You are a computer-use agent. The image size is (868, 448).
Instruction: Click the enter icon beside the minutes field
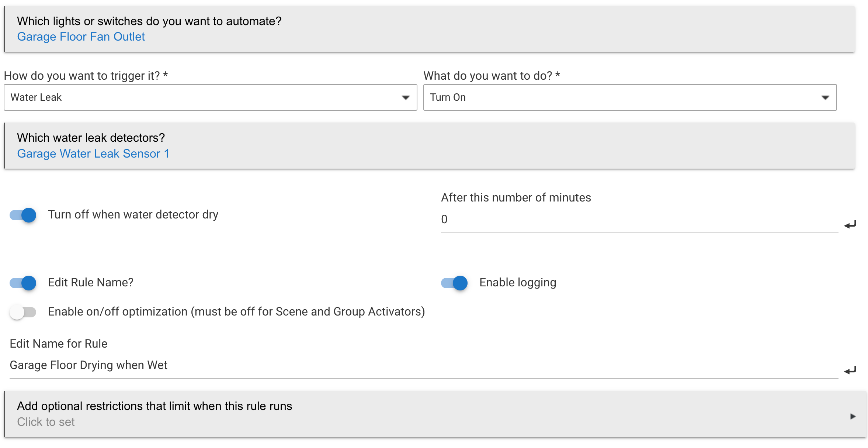pyautogui.click(x=850, y=224)
